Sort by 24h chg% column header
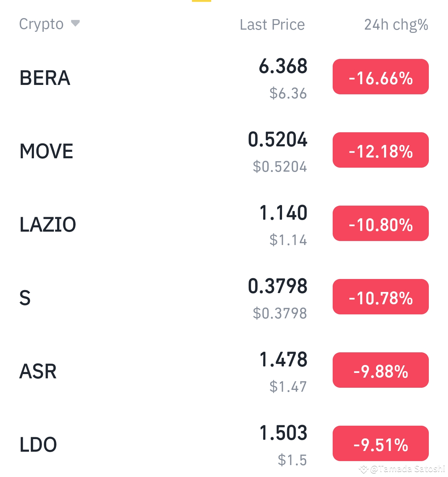 pyautogui.click(x=396, y=25)
